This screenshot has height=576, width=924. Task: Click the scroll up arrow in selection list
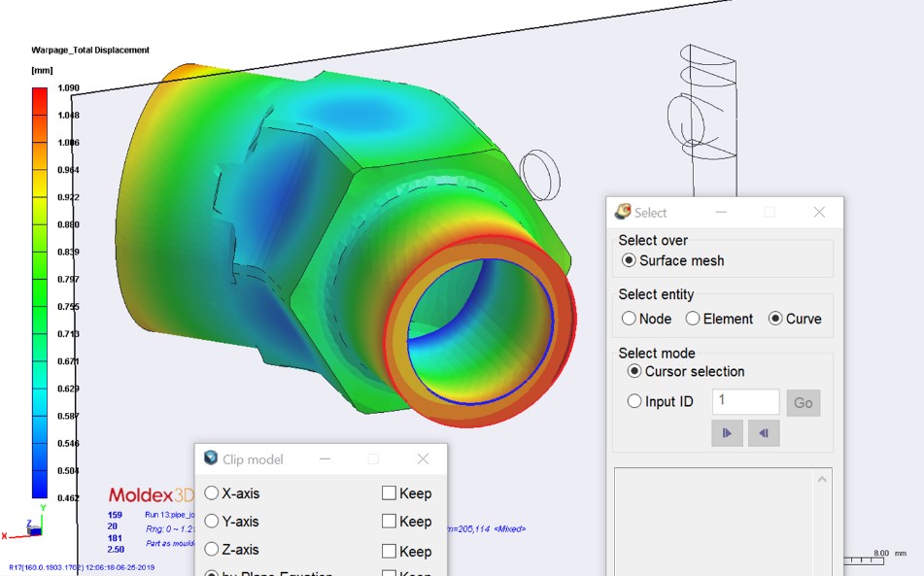click(x=822, y=479)
